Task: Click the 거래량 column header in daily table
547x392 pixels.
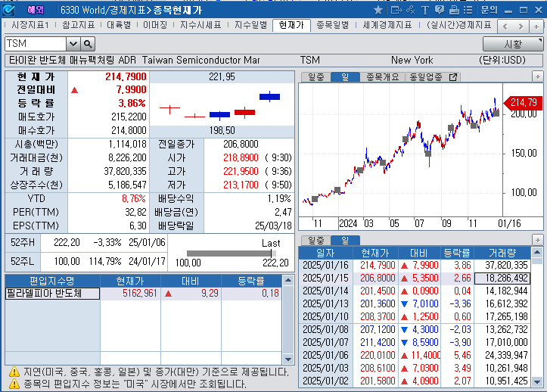Action: 502,253
